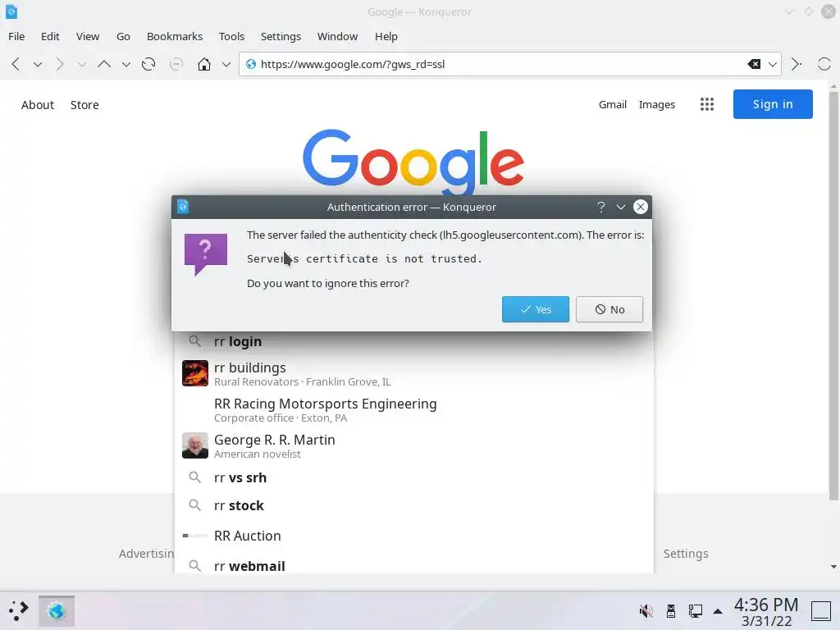Click the Stop loading icon
The width and height of the screenshot is (840, 630).
coord(176,64)
